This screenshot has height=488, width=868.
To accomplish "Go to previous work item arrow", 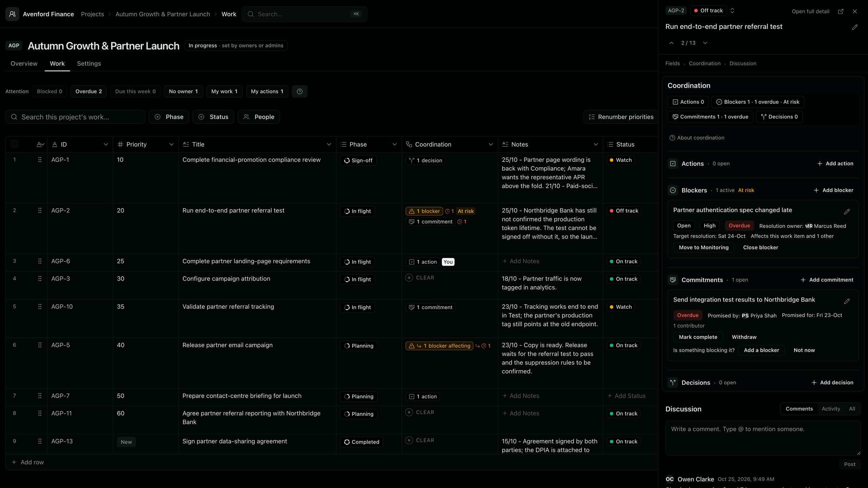I will [671, 43].
